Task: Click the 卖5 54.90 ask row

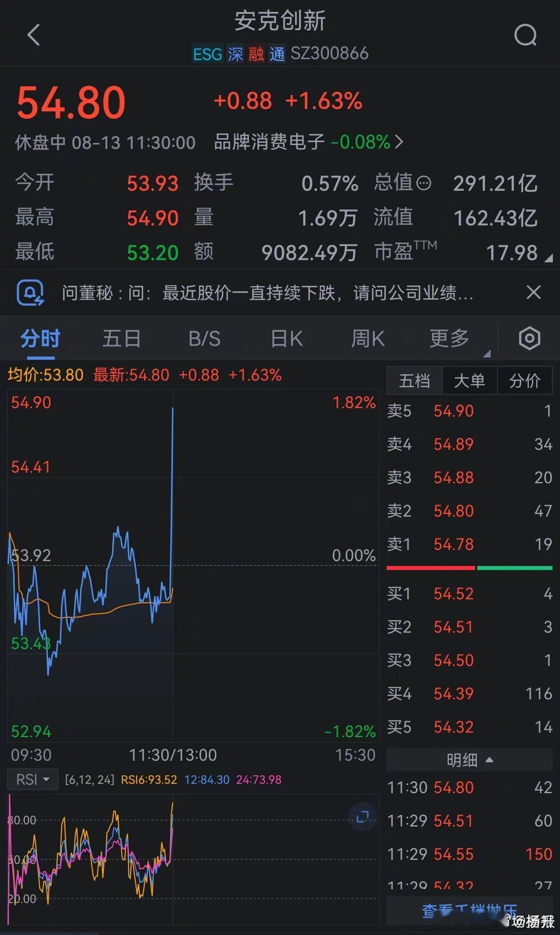Action: tap(469, 411)
